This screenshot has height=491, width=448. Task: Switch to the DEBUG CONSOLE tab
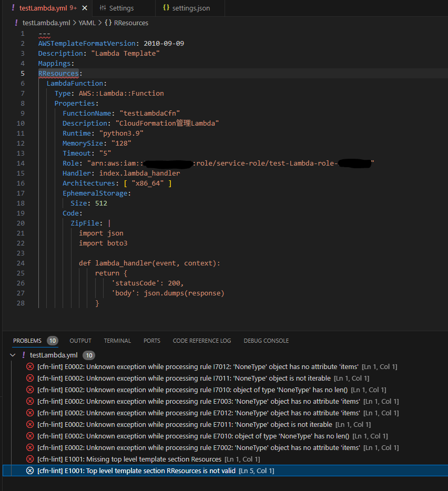click(266, 341)
